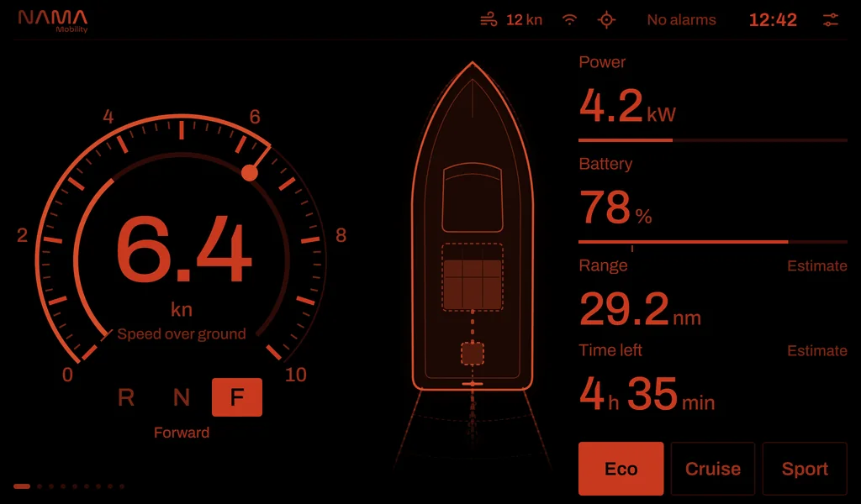This screenshot has height=504, width=861.
Task: Tap the motor box at boat stern
Action: click(473, 354)
